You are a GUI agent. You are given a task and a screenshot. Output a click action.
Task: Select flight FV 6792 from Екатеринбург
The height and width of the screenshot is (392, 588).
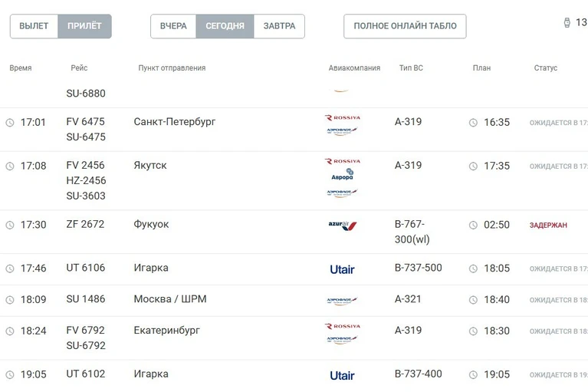tap(85, 331)
